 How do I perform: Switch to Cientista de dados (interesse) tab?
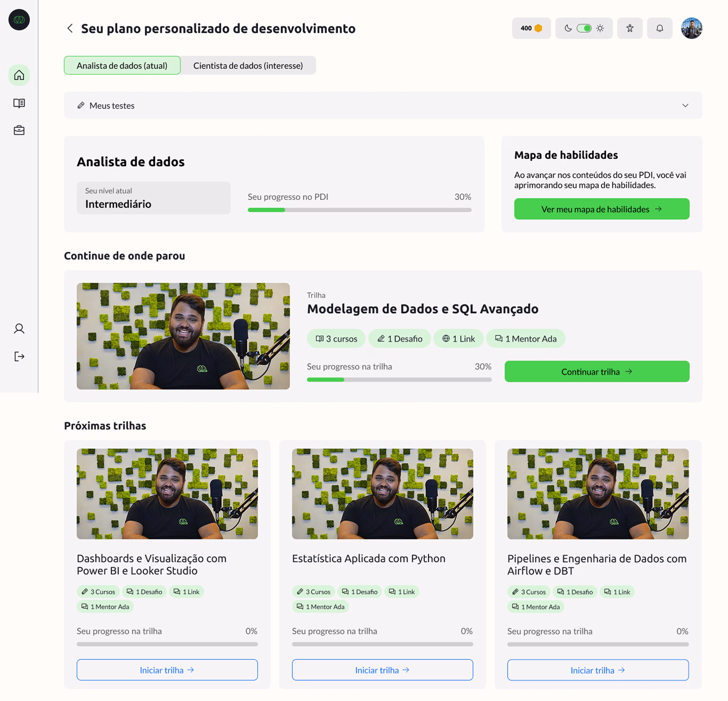[248, 65]
